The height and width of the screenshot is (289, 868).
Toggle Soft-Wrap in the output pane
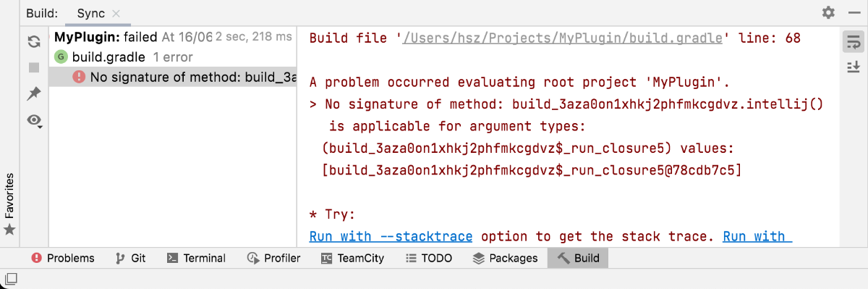[x=852, y=42]
